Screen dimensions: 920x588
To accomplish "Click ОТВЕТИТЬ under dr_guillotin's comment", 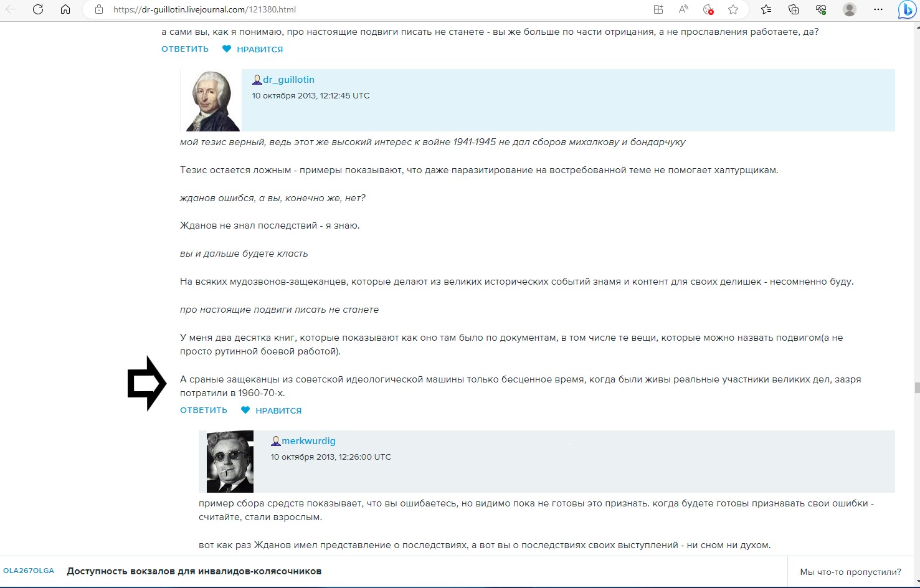I will click(204, 410).
